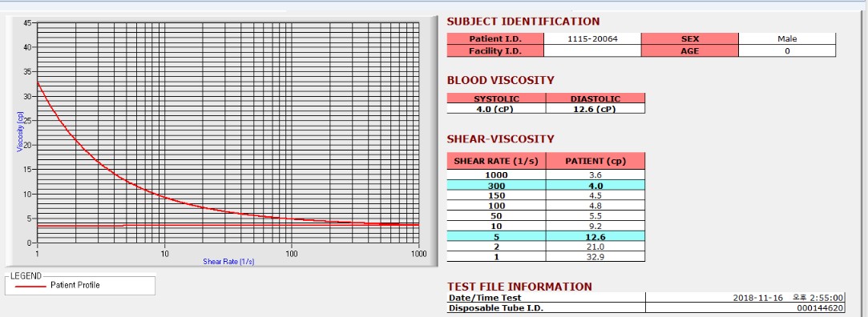Click the highlighted shear rate 300 row
This screenshot has width=868, height=317.
546,186
